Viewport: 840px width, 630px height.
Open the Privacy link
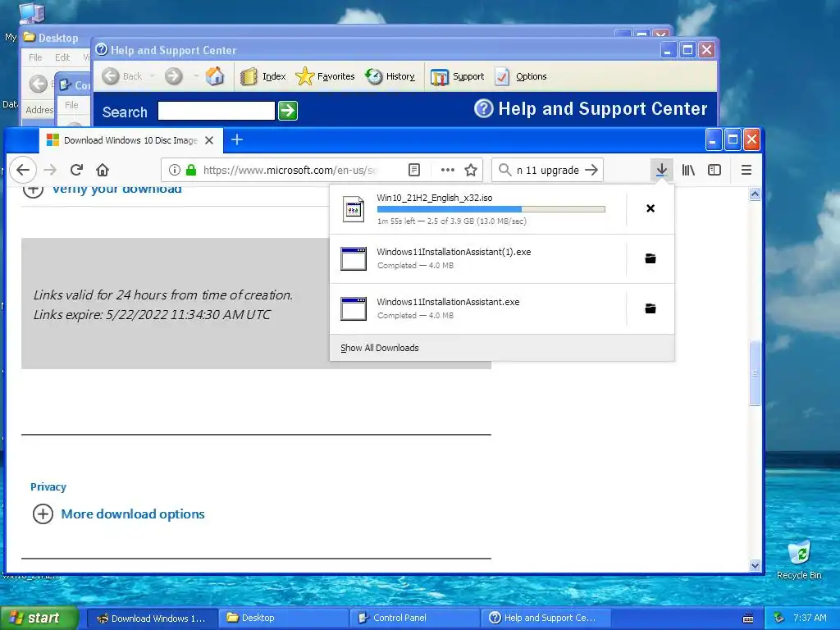tap(48, 487)
